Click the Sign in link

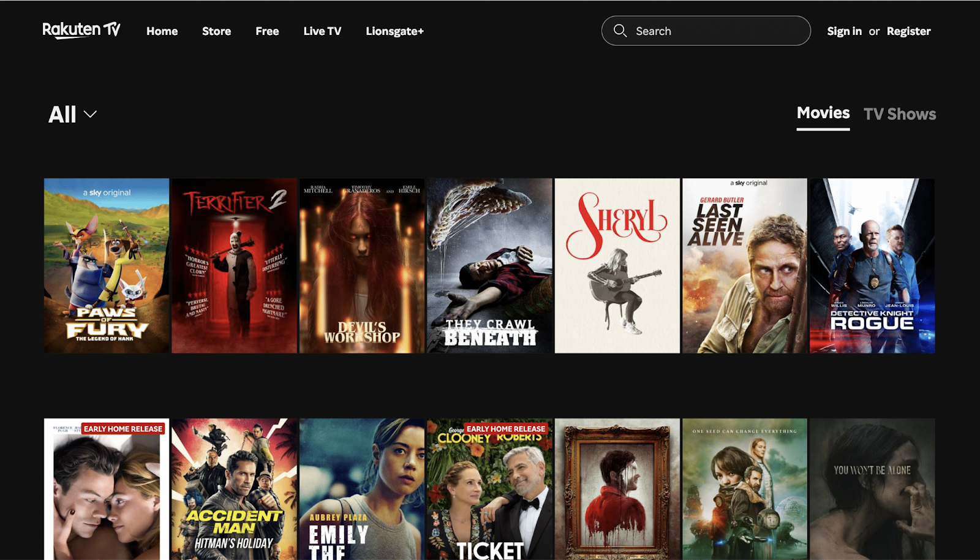click(x=844, y=31)
